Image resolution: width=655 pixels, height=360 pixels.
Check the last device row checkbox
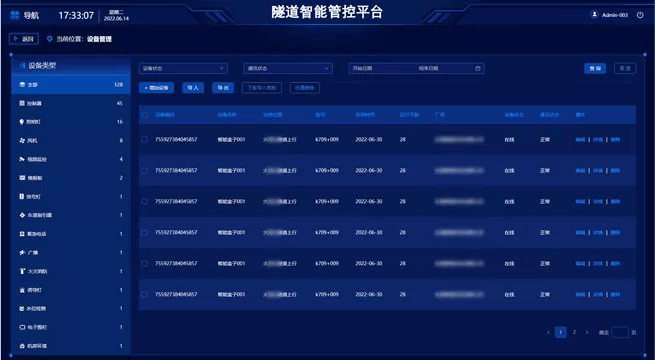pos(145,294)
